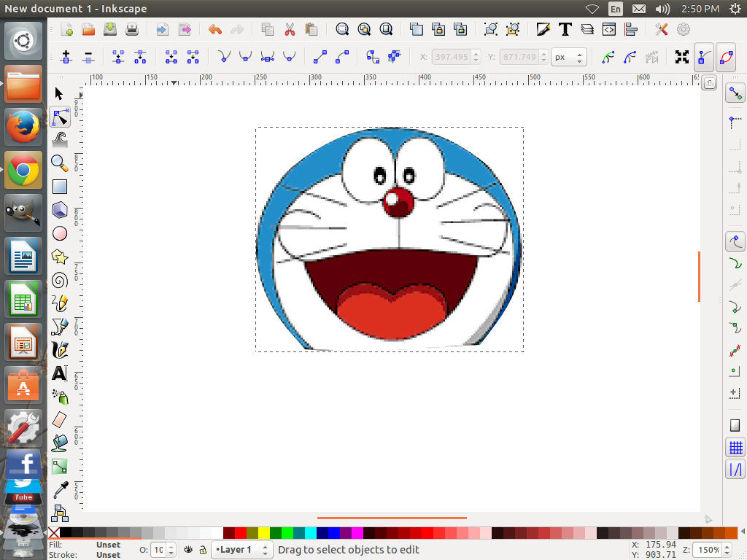
Task: Make selected segments lines
Action: point(320,57)
